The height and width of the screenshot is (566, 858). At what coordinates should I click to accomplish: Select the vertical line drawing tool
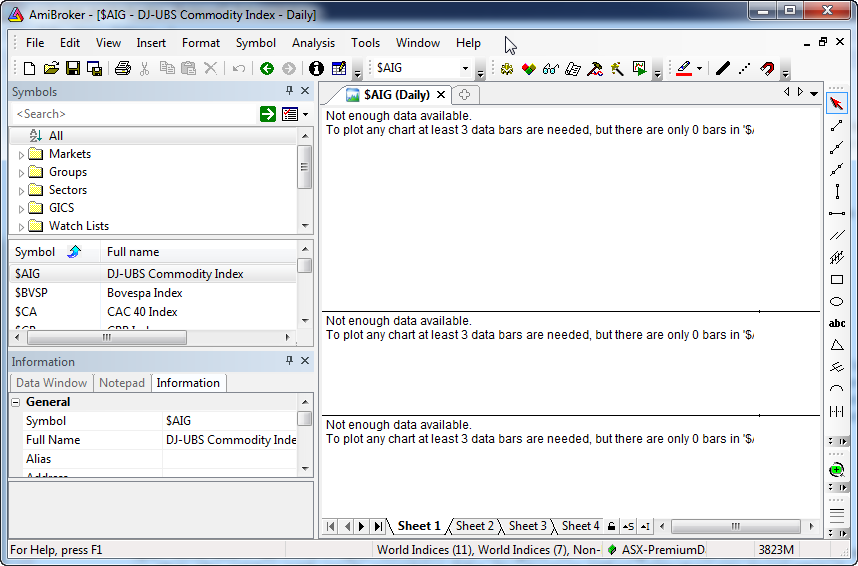tap(837, 192)
